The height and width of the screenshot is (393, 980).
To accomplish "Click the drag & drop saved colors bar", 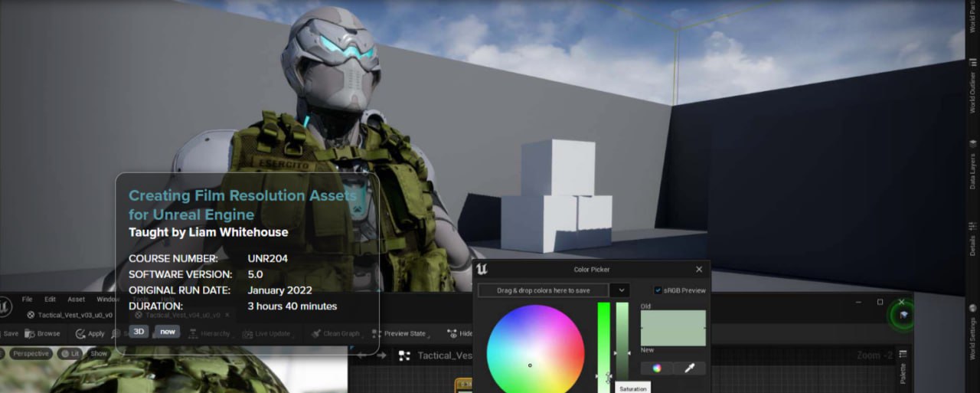I will 544,290.
